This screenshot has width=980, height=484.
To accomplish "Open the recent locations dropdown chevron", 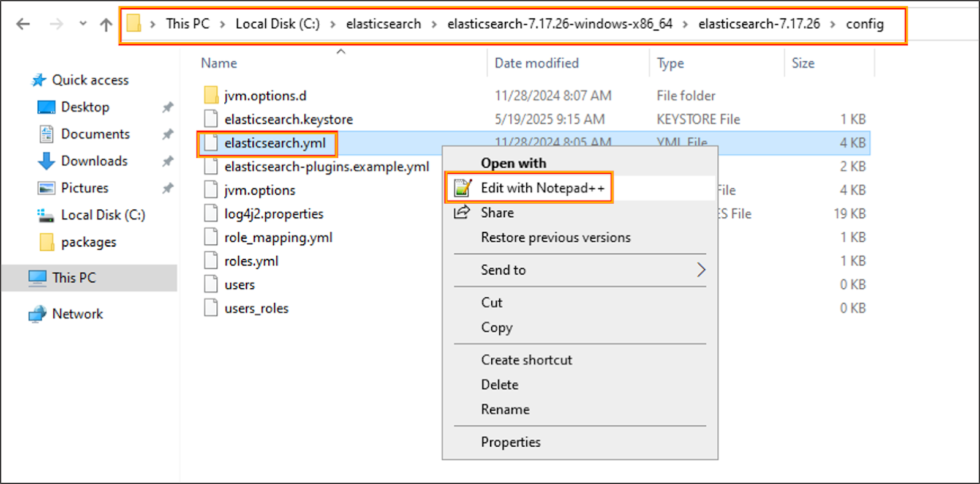I will 83,24.
